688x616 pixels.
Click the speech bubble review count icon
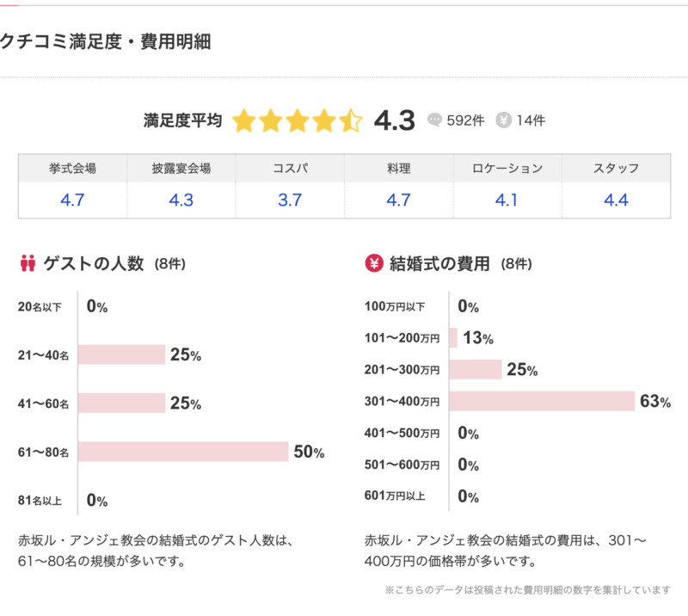click(434, 120)
